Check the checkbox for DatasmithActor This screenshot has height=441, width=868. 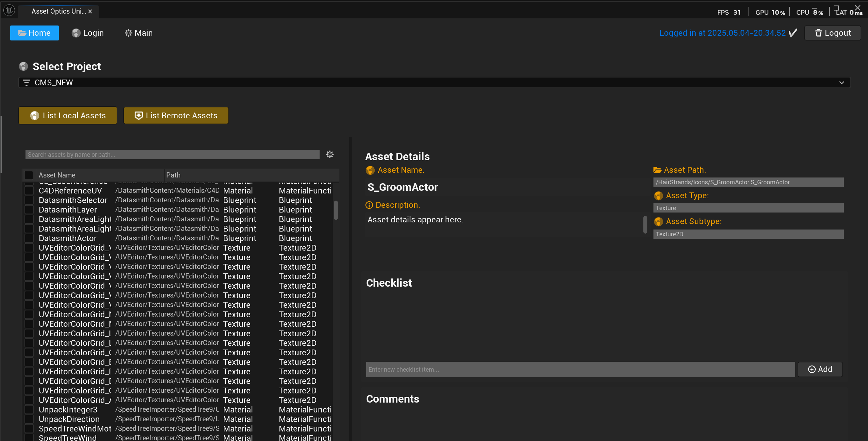pos(30,238)
